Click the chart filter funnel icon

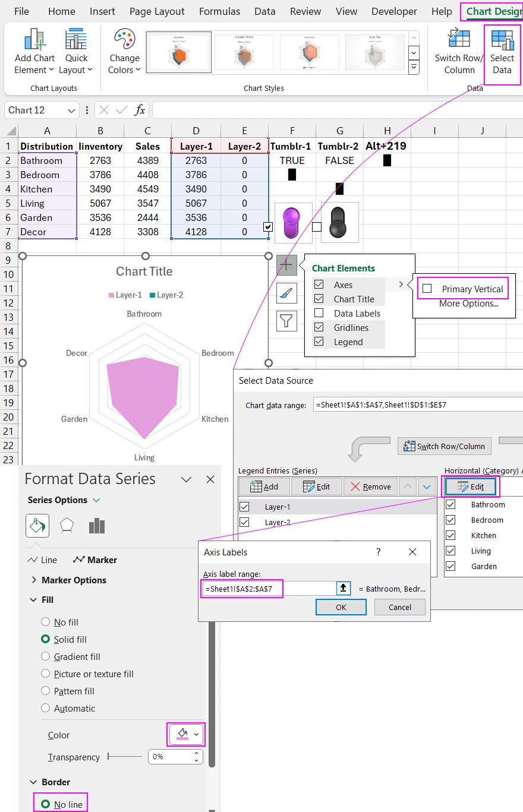coord(286,321)
